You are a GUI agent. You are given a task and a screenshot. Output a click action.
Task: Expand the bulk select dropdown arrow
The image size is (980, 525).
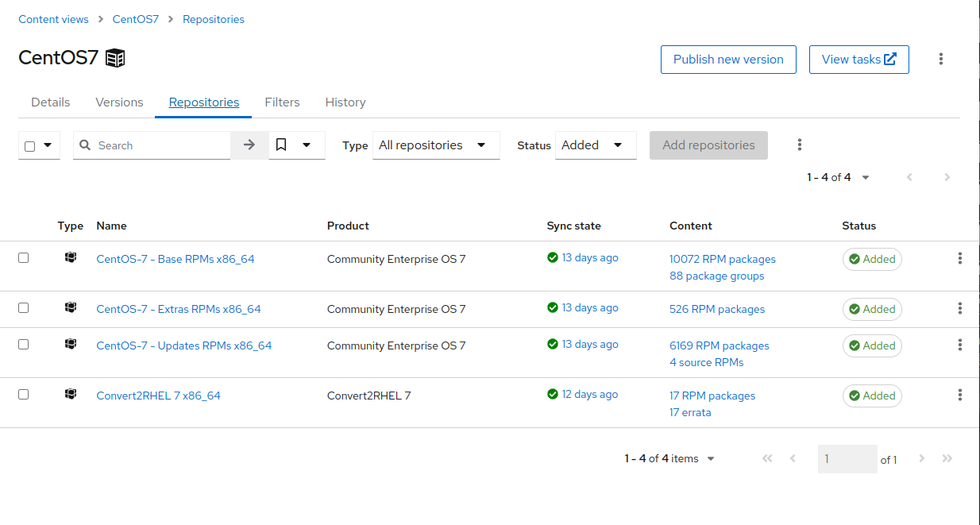point(48,145)
